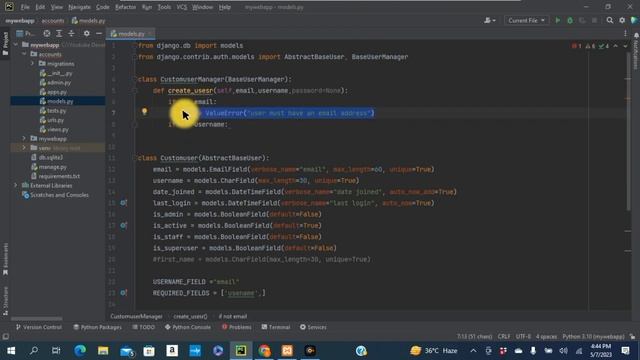
Task: Expand all items in Project panel
Action: pos(59,33)
